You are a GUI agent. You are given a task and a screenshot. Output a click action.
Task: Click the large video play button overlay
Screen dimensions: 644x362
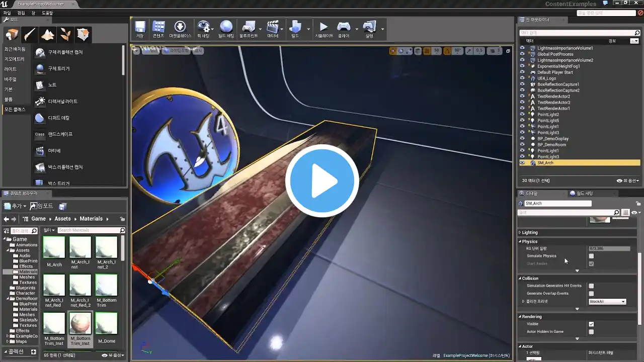coord(322,181)
